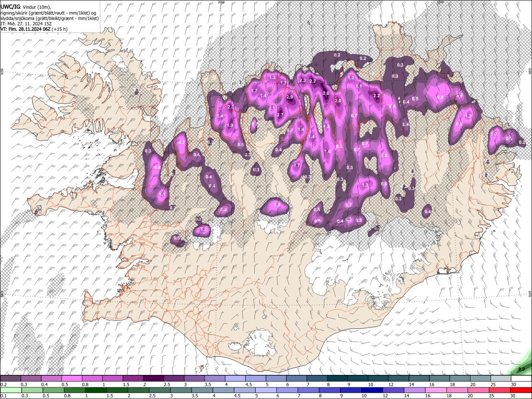532x399 pixels.
Task: Select the light pink 16 swatch in lower legend row
Action: pyautogui.click(x=436, y=390)
